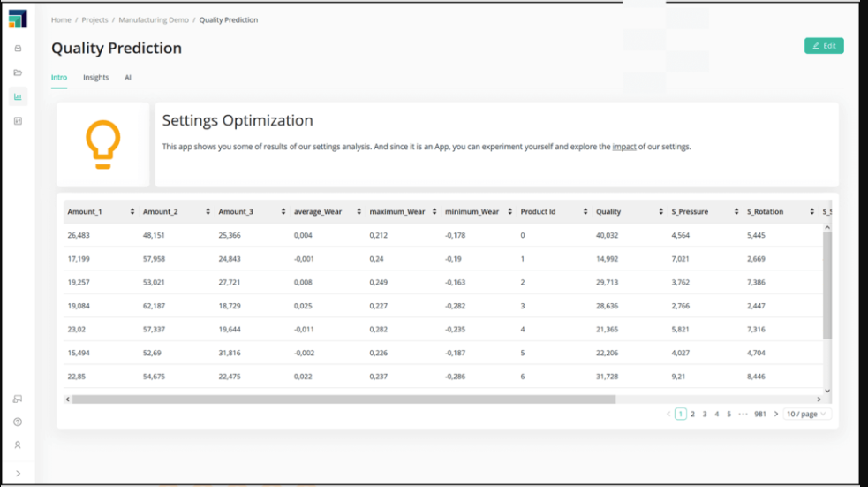This screenshot has height=487, width=868.
Task: Expand the sidebar with the bottom chevron
Action: coord(18,474)
